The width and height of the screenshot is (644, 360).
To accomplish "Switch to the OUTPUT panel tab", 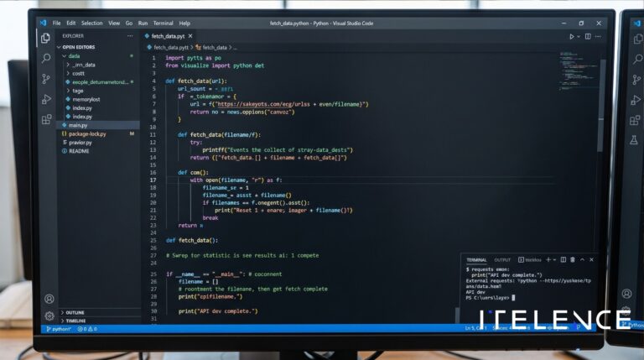I will [502, 260].
